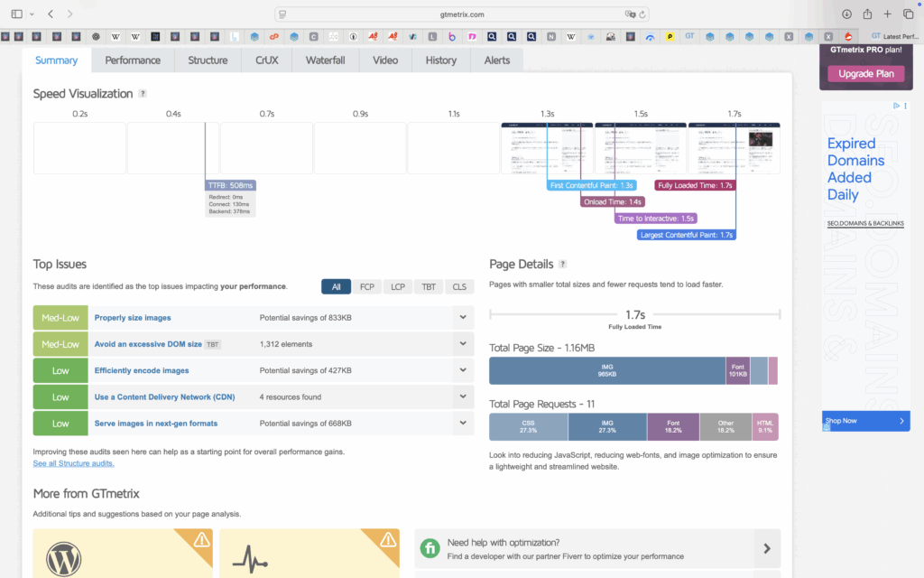Open the Performance tab
This screenshot has height=578, width=924.
tap(133, 61)
